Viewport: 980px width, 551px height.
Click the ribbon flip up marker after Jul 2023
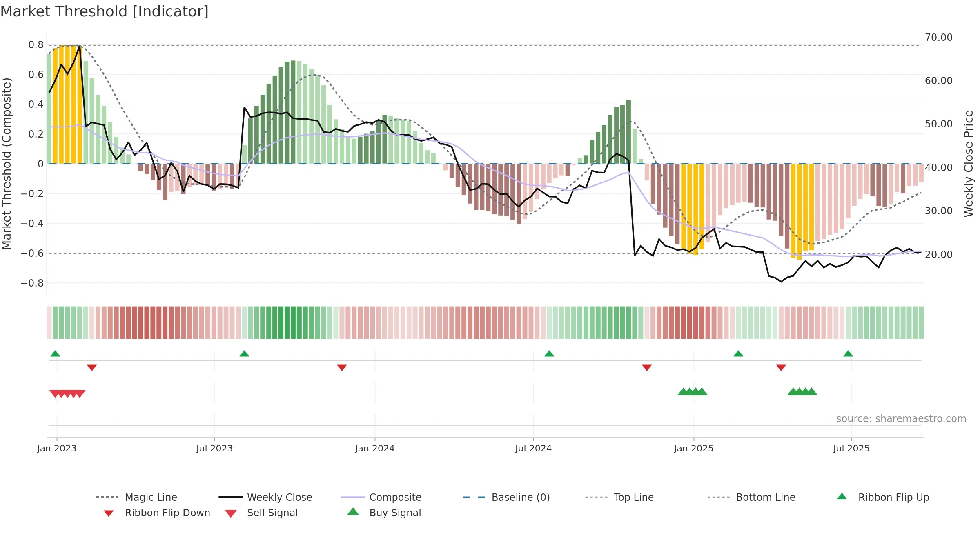pyautogui.click(x=244, y=353)
